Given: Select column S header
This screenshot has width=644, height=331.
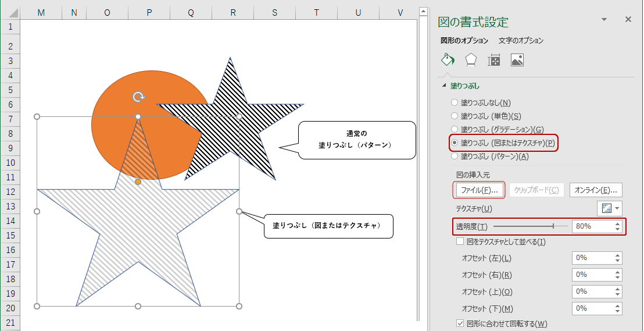Looking at the screenshot, I should point(274,13).
